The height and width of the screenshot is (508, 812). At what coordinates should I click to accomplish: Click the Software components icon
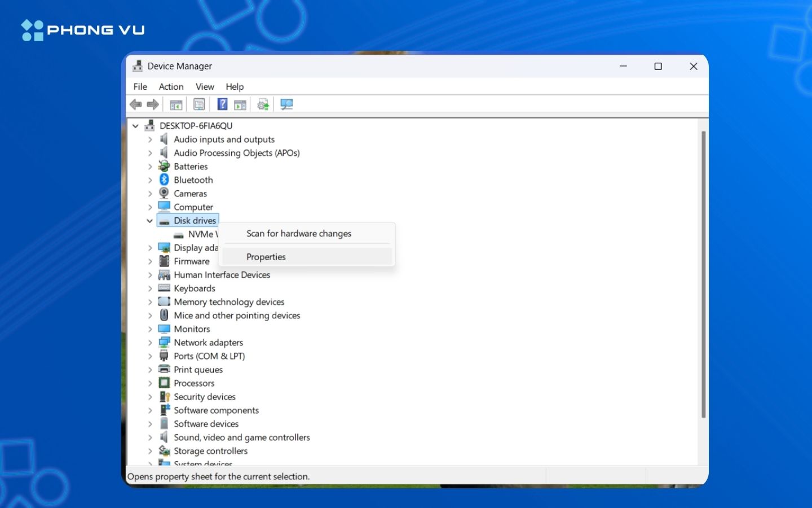165,410
